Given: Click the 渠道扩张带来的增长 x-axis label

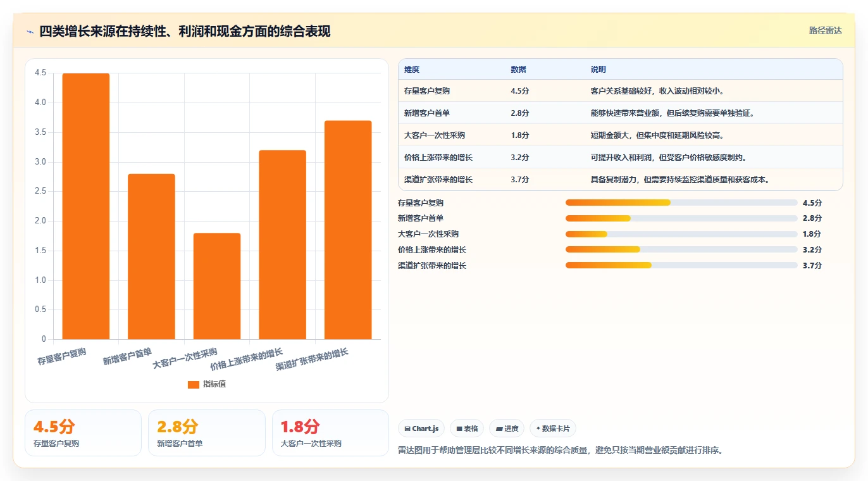Looking at the screenshot, I should point(312,359).
